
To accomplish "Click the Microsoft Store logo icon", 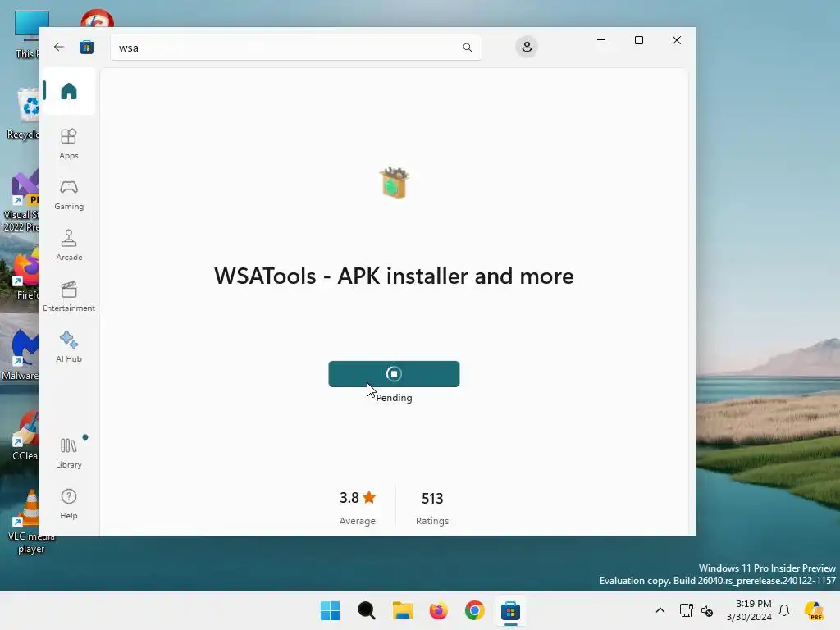I will [86, 47].
